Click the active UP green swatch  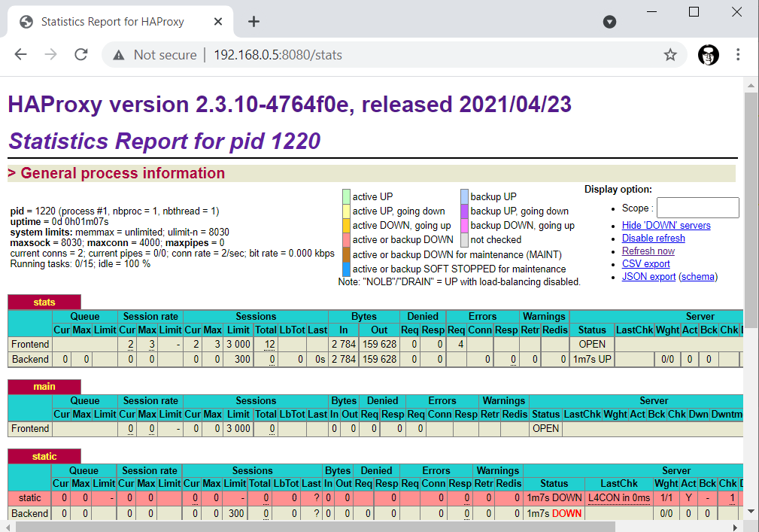pos(346,196)
